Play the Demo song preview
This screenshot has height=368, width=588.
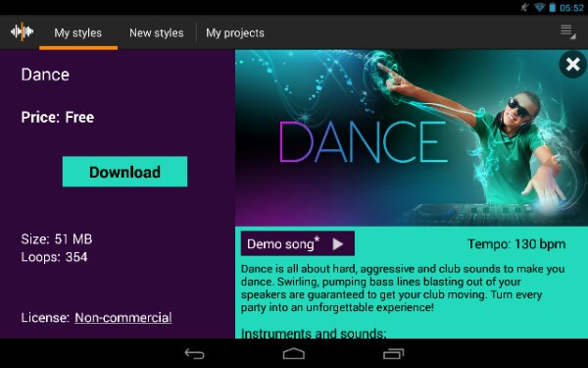(x=297, y=243)
